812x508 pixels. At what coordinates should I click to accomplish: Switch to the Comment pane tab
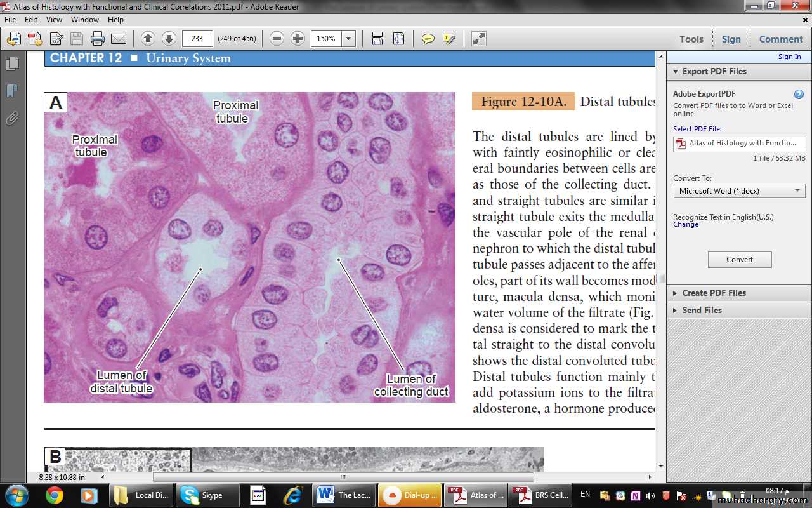point(781,39)
